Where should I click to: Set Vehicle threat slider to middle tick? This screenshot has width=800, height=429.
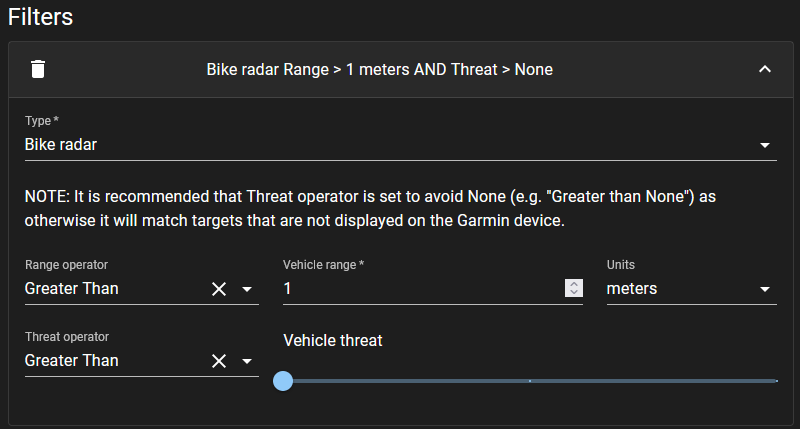pyautogui.click(x=529, y=381)
